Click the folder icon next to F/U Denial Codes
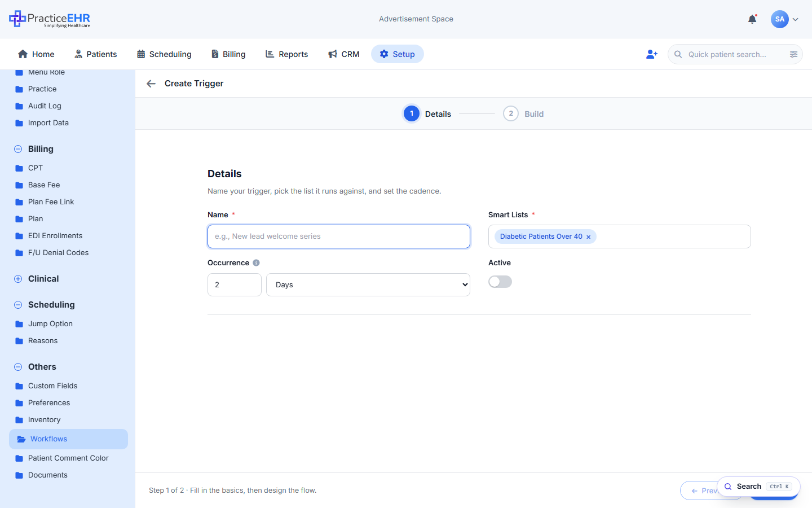812x508 pixels. coord(19,253)
